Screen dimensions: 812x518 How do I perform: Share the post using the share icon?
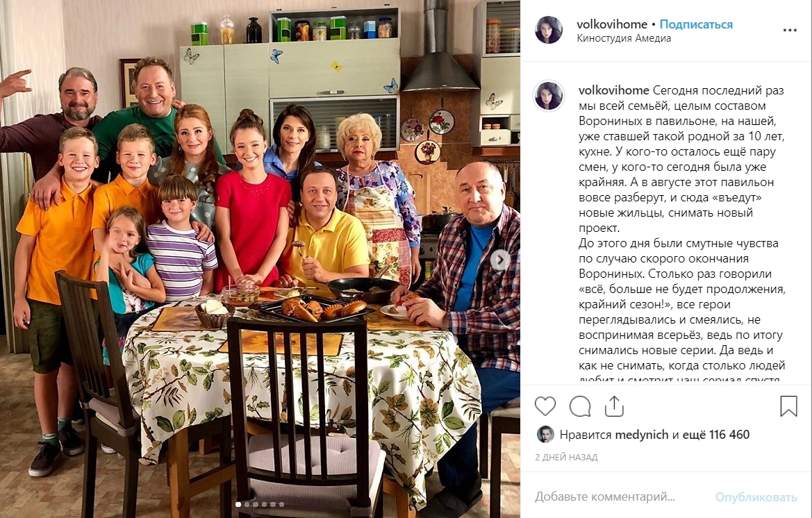coord(613,406)
